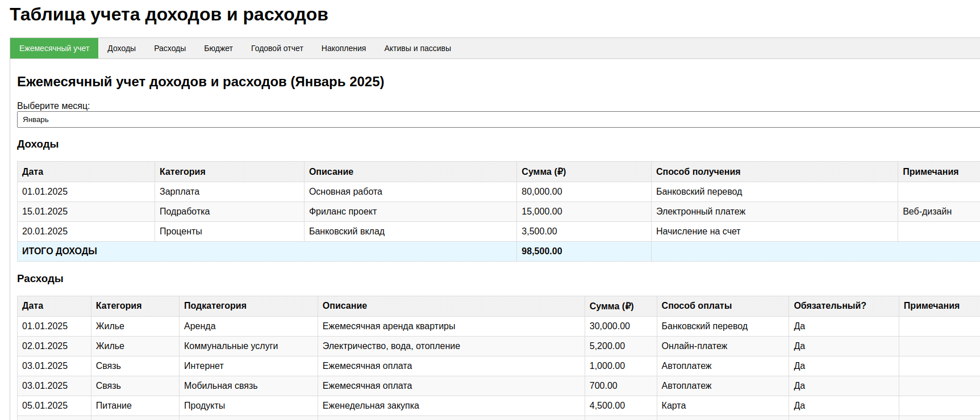Click the ИТОГО ДОХОДЫ total 98,500.00

click(x=541, y=251)
